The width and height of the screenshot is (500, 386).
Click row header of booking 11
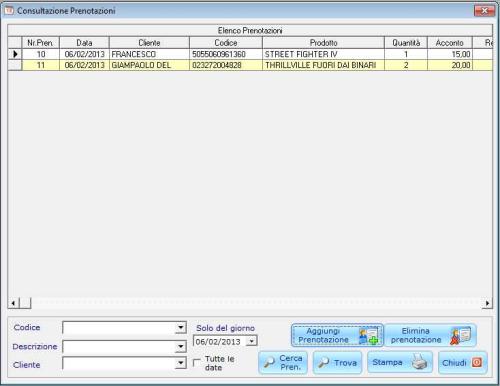15,65
